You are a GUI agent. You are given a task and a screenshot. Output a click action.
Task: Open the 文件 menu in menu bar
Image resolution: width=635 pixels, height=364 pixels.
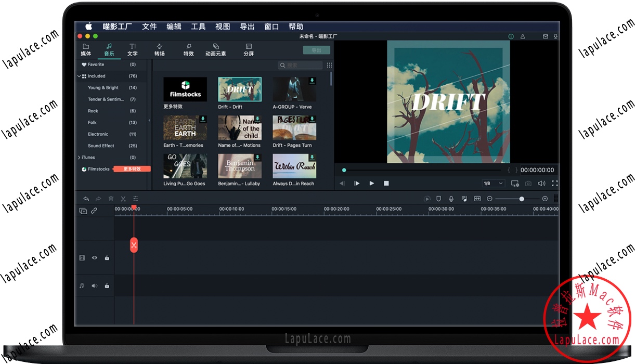tap(149, 27)
